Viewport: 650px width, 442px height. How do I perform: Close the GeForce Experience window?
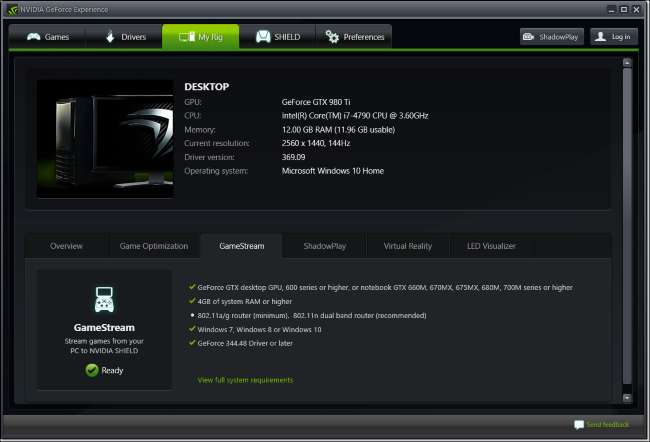pyautogui.click(x=637, y=10)
